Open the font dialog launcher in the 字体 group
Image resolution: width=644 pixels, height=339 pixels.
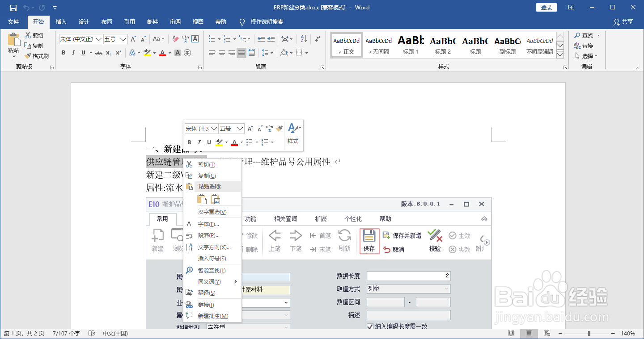199,67
